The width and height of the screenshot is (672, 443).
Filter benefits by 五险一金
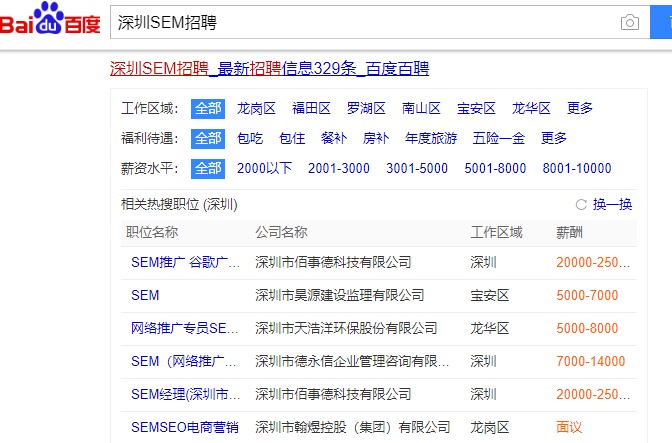pos(499,139)
